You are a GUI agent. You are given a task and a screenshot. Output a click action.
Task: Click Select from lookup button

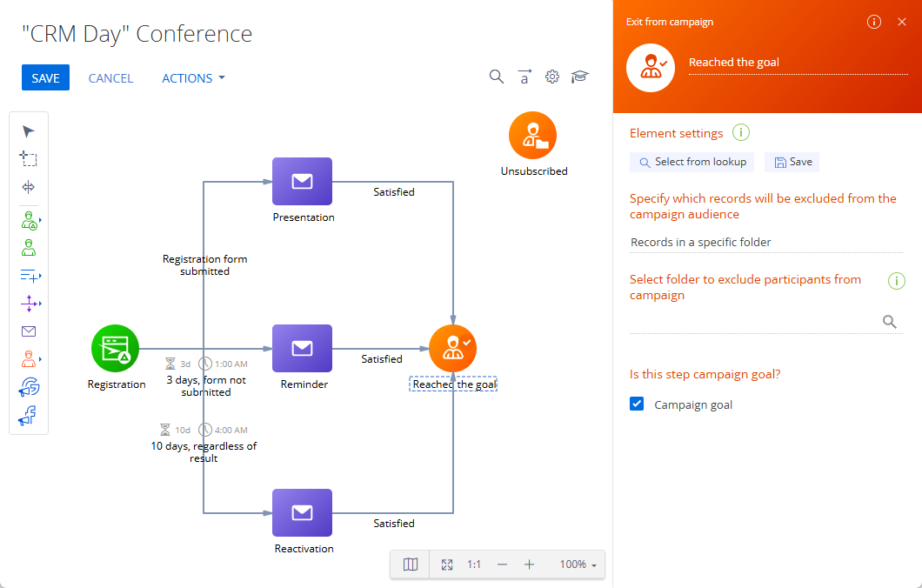click(692, 162)
